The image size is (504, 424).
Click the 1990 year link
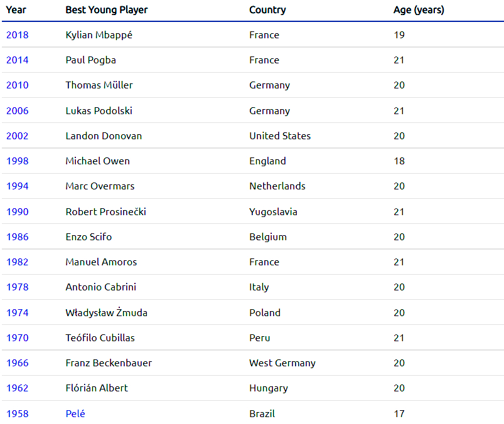[18, 212]
